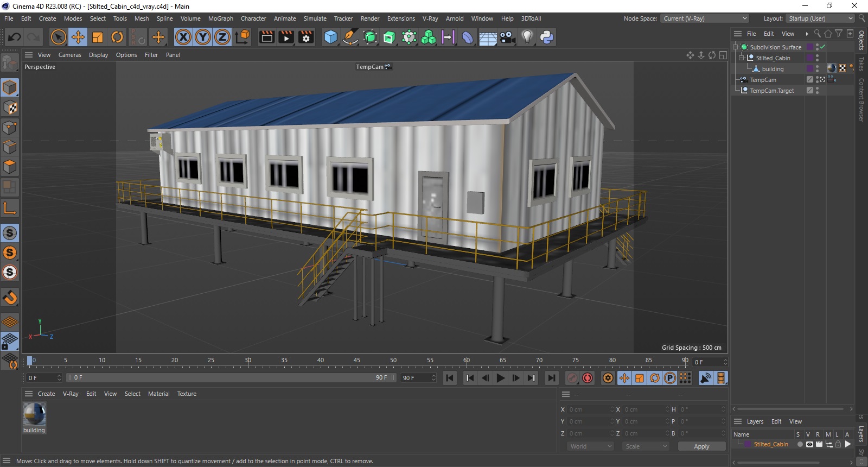Switch to Texture mode in left sidebar
The image size is (868, 467).
point(10,108)
